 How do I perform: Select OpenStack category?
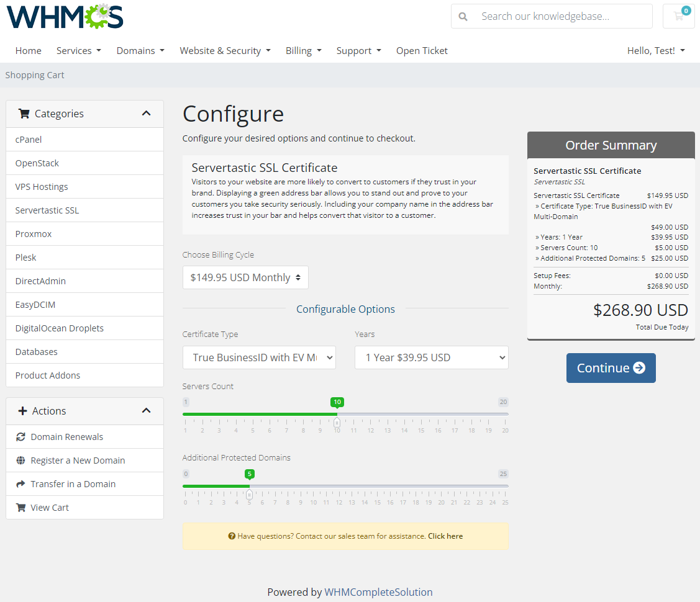[85, 163]
